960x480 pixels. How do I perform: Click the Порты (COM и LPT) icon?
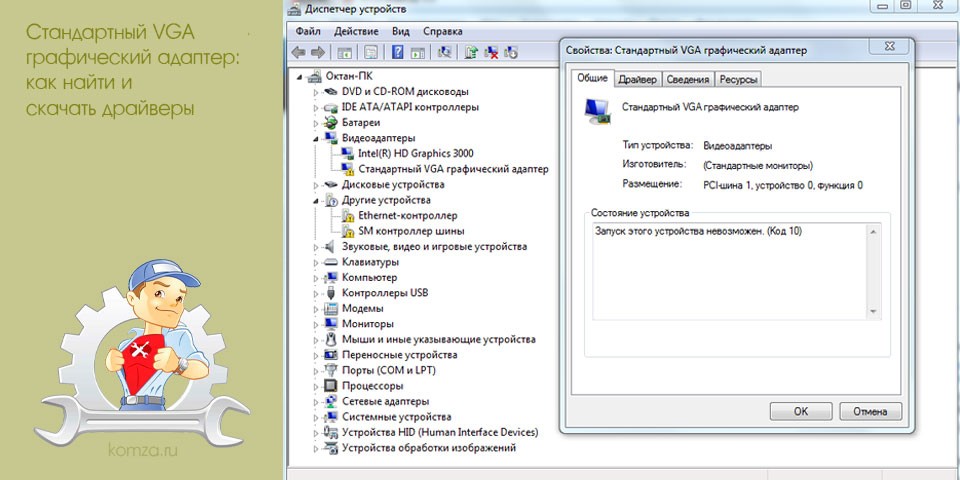[331, 370]
